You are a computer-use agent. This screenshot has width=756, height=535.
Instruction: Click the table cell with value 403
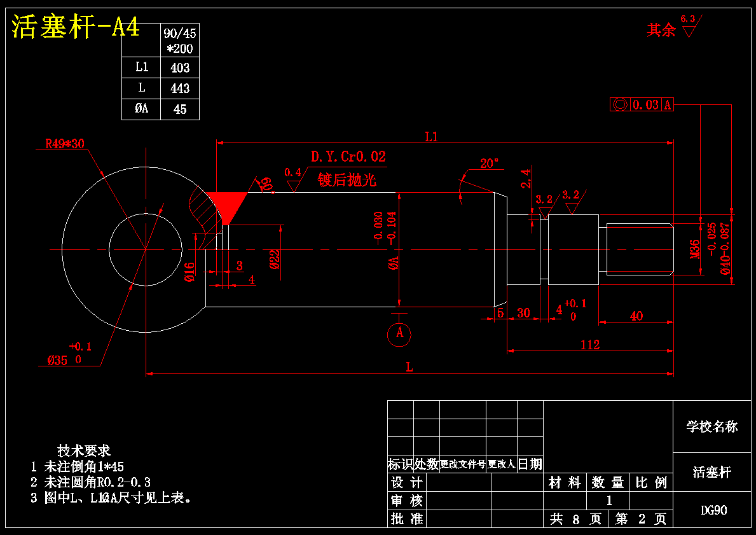click(179, 68)
